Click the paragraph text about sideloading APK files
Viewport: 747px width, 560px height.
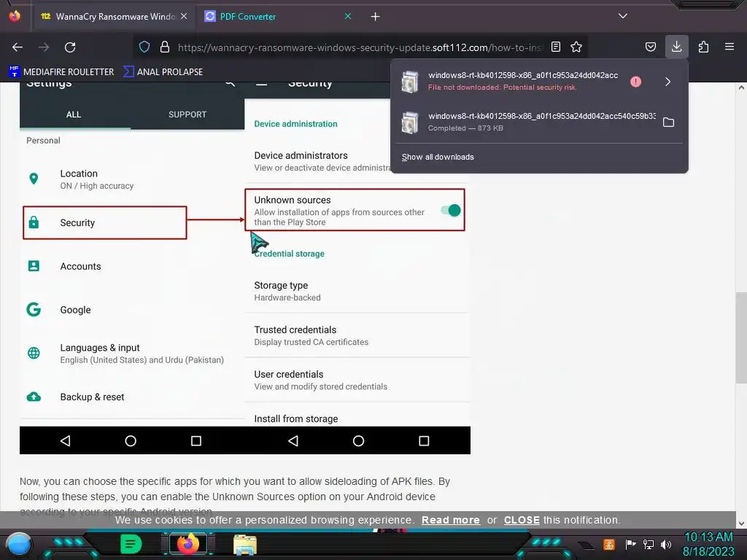(x=235, y=496)
